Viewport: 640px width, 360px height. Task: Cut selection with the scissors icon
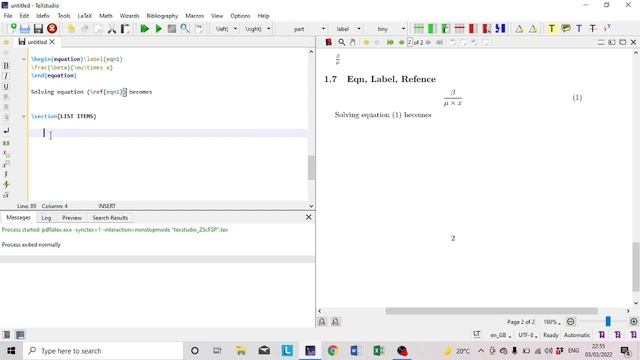(x=112, y=29)
